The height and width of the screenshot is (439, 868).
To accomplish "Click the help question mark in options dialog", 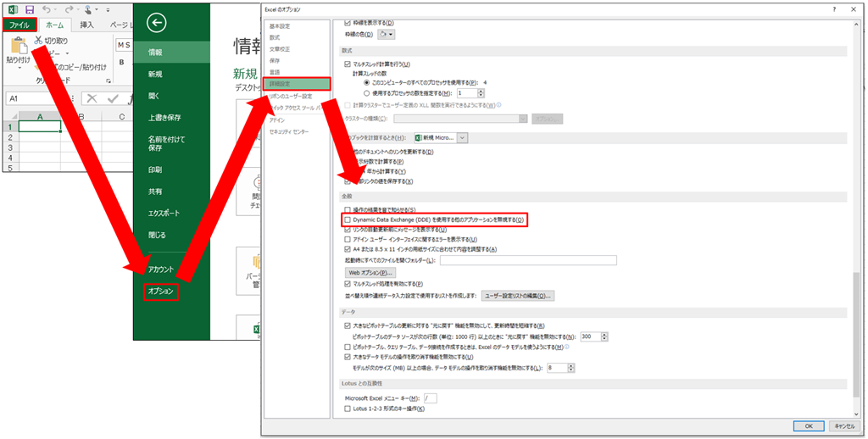I will click(834, 10).
